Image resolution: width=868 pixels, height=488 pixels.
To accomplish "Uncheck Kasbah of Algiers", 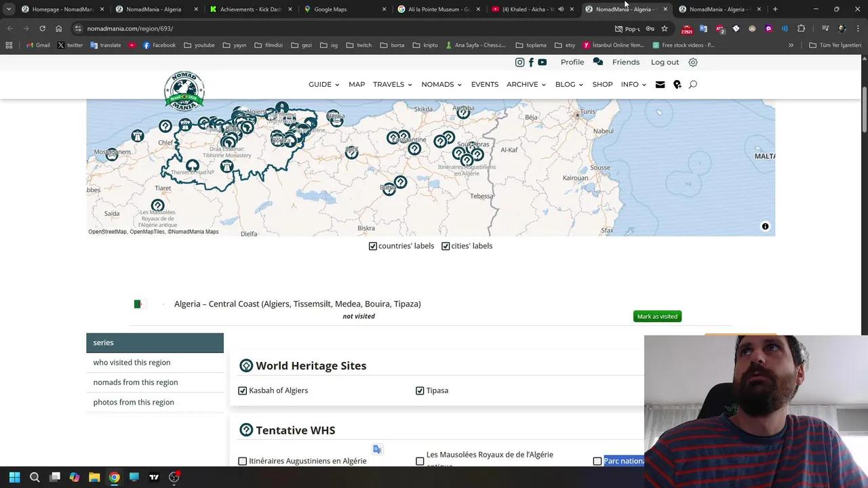I will [242, 391].
